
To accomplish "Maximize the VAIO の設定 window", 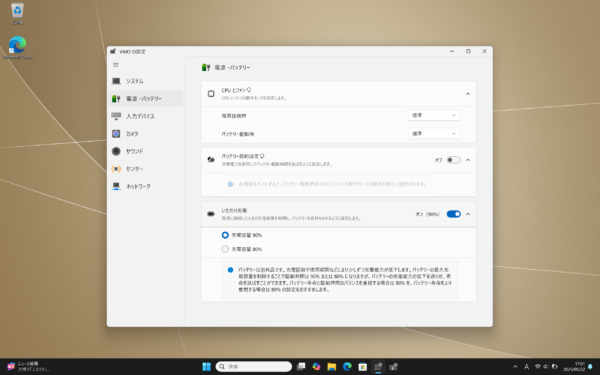I will [x=468, y=51].
